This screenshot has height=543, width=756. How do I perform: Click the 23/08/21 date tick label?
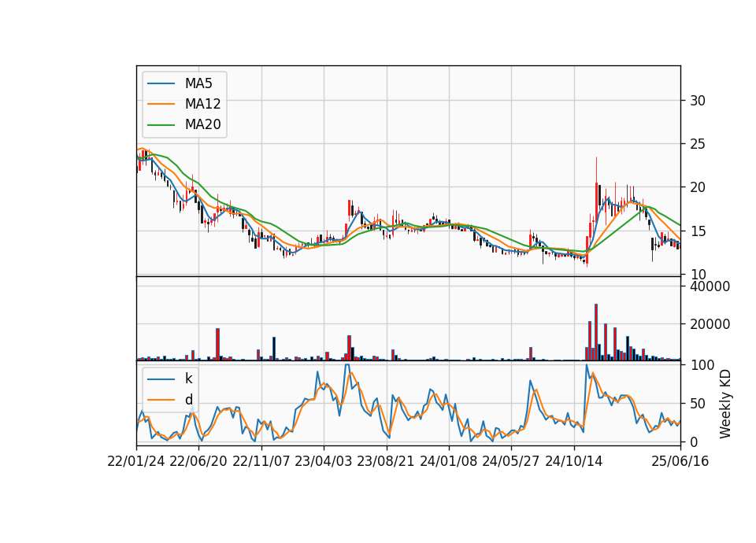coord(386,461)
